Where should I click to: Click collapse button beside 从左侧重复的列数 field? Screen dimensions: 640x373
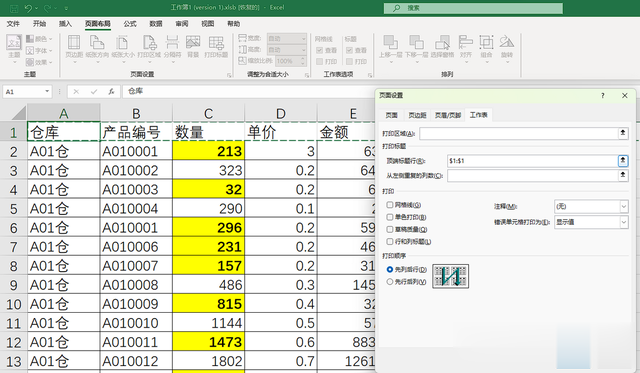(623, 175)
